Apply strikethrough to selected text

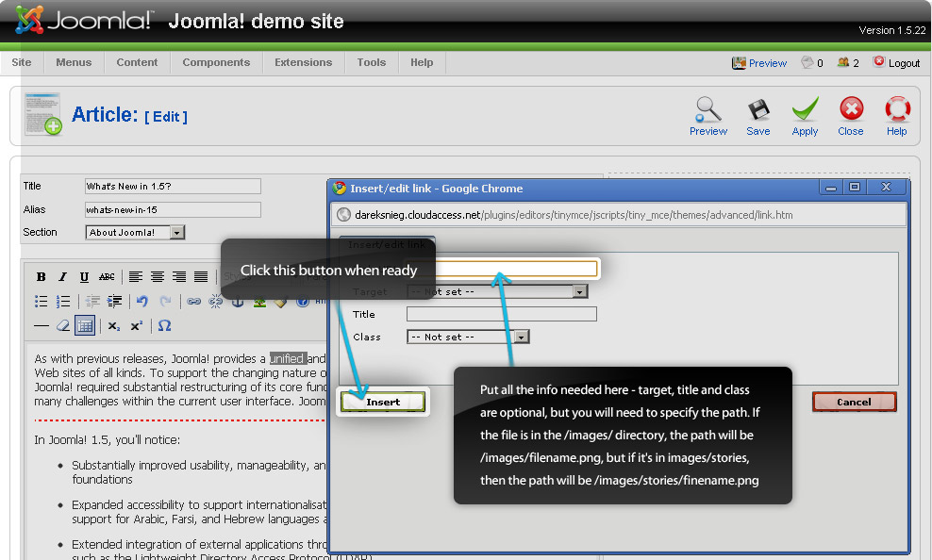(107, 277)
